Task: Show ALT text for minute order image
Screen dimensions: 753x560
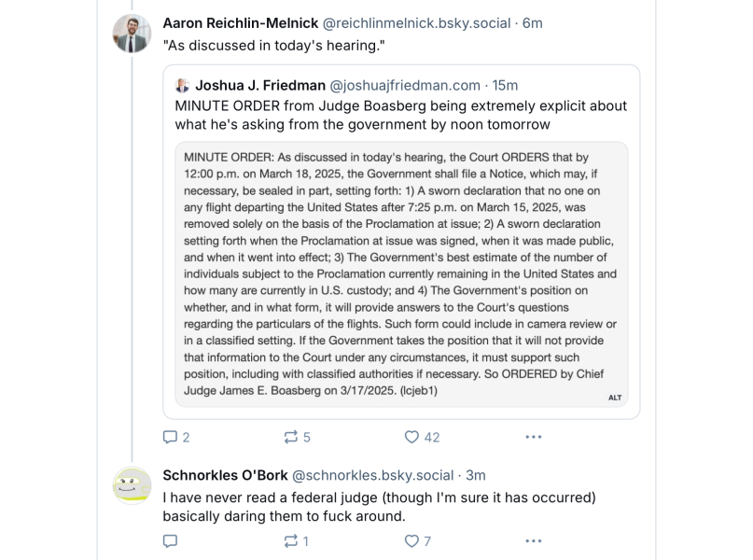Action: click(615, 398)
